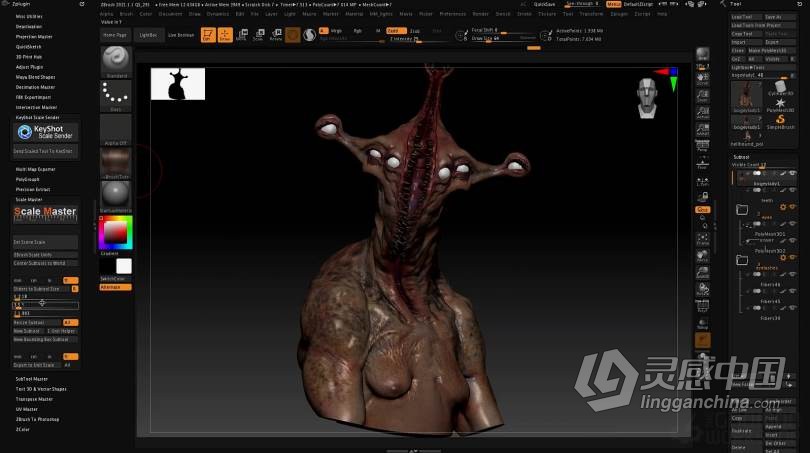The height and width of the screenshot is (453, 810).
Task: Open the Material menu
Action: coord(354,14)
